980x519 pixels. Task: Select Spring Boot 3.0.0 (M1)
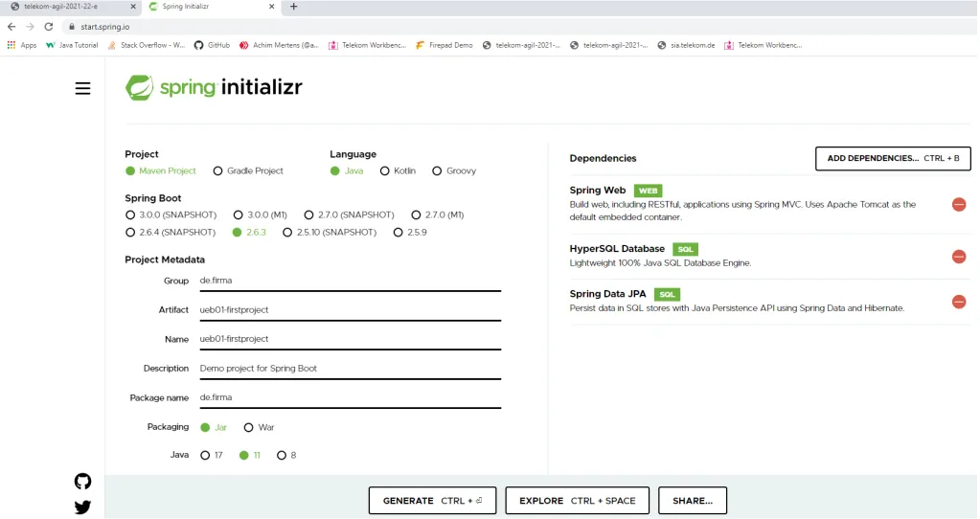tap(260, 214)
